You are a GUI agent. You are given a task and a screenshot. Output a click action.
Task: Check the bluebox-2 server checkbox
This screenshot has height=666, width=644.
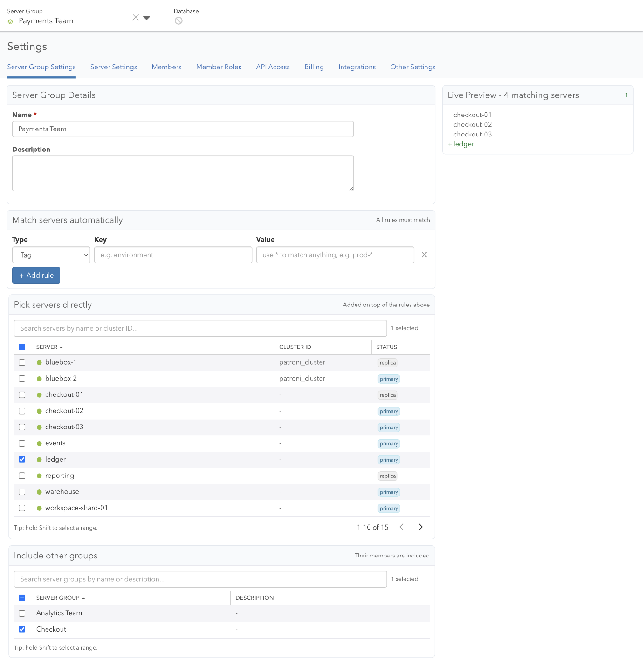(x=22, y=379)
